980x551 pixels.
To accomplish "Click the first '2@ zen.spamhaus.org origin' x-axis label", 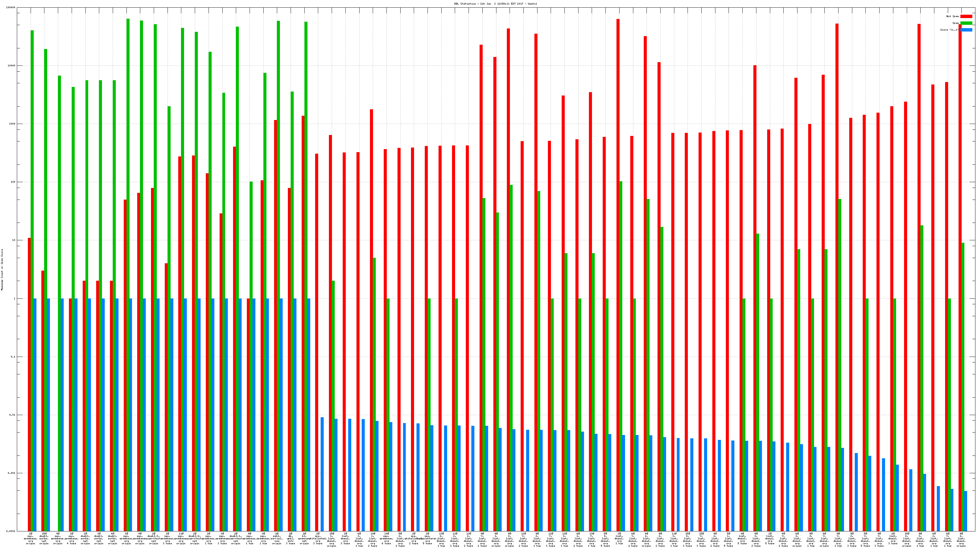I will 30,538.
